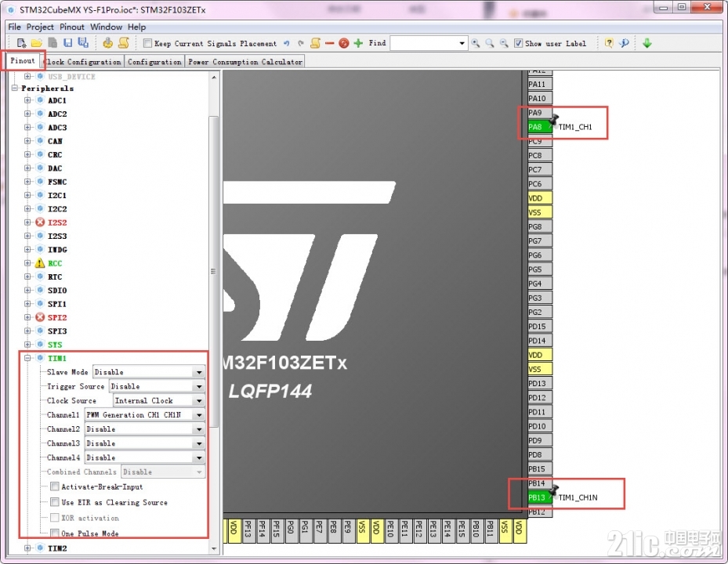The height and width of the screenshot is (564, 728).
Task: Switch to the Clock Configuration tab
Action: [x=83, y=62]
